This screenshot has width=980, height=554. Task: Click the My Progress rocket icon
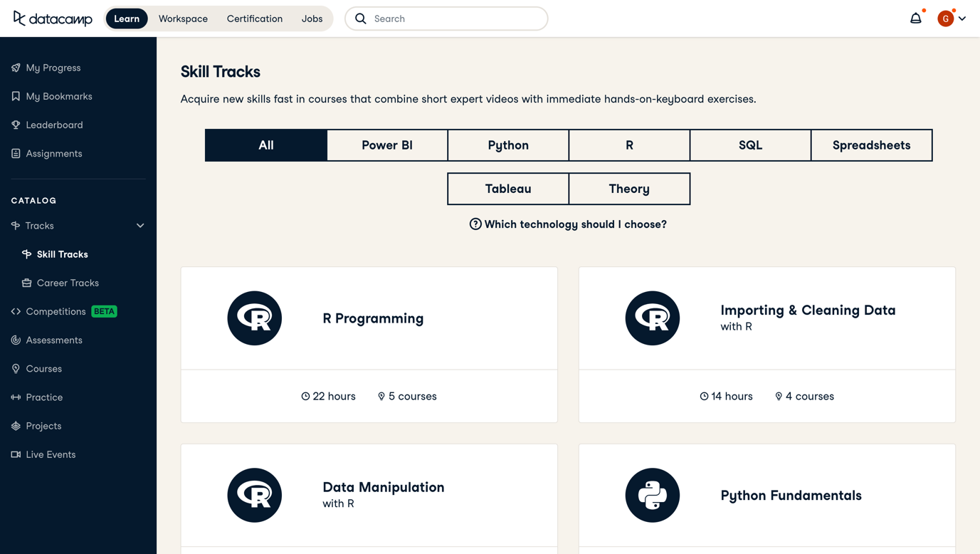click(16, 68)
